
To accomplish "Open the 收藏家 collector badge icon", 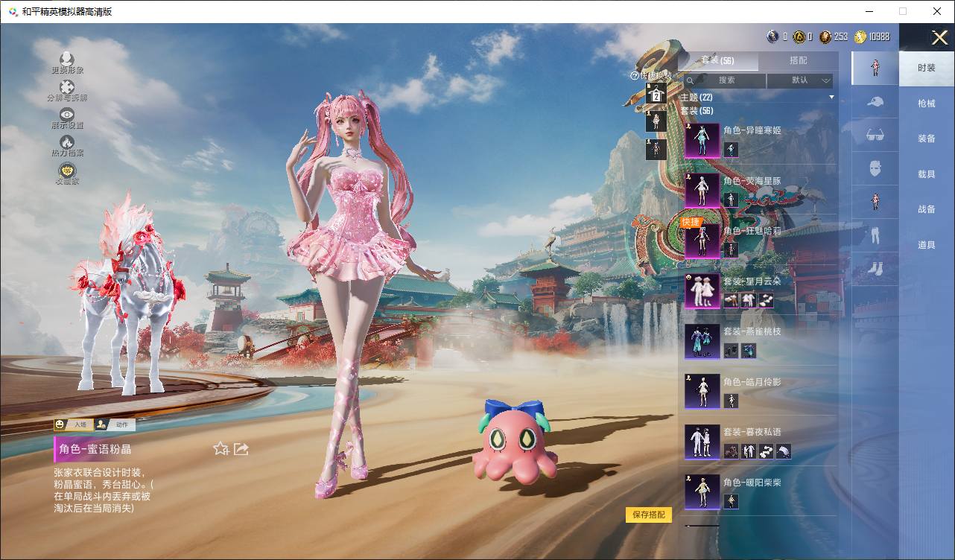I will (x=67, y=171).
